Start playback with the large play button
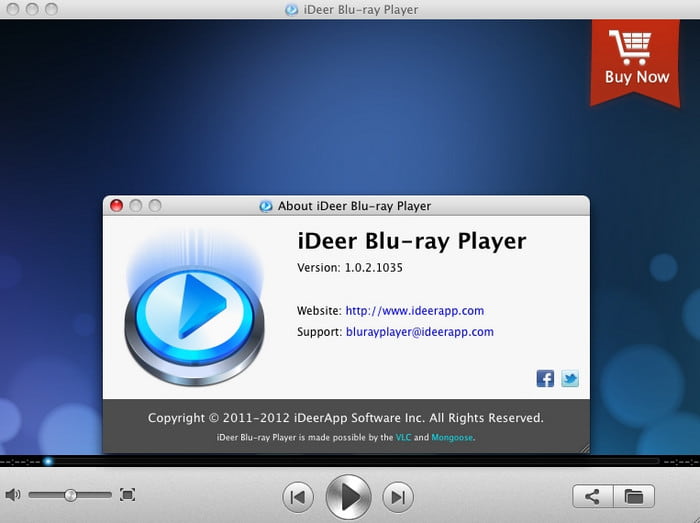 pyautogui.click(x=348, y=497)
